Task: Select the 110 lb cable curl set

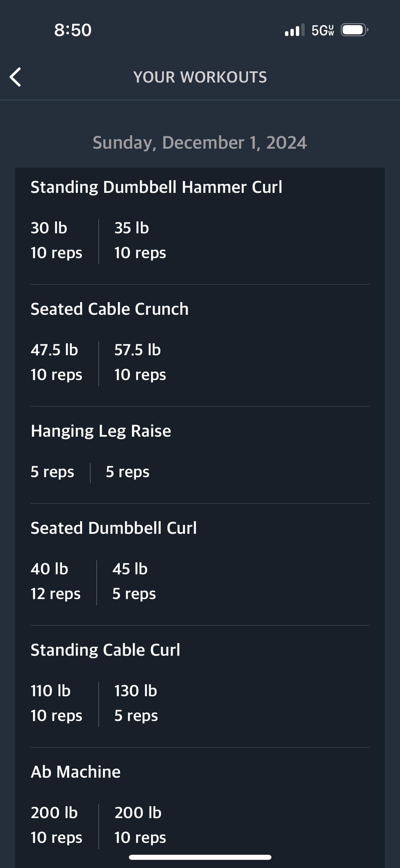Action: point(56,703)
